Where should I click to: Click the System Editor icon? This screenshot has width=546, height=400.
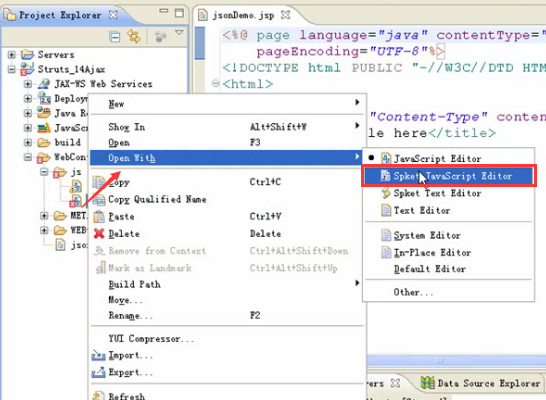click(386, 235)
